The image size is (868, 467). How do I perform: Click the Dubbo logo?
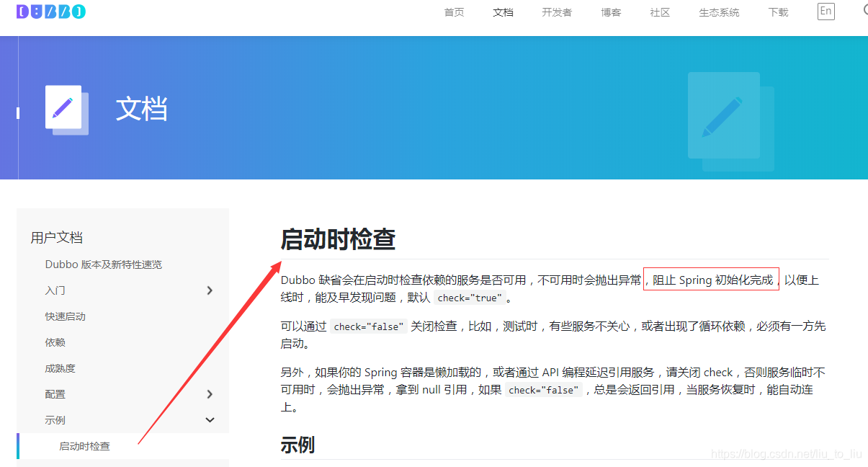[50, 12]
